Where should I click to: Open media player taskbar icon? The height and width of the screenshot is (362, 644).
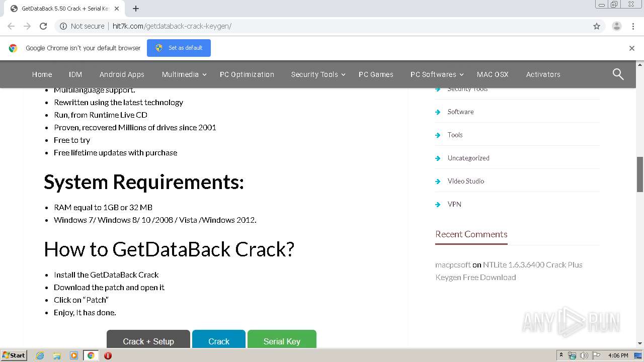(x=73, y=355)
